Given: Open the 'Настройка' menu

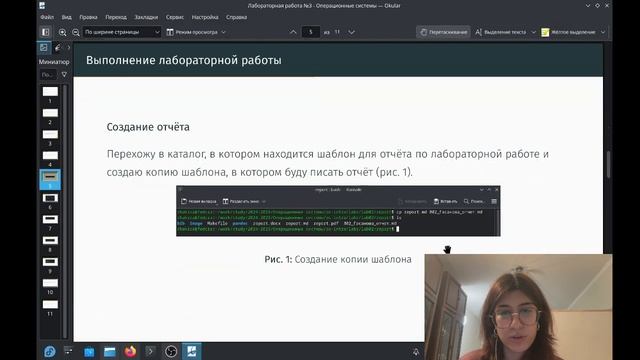Looking at the screenshot, I should coord(205,17).
